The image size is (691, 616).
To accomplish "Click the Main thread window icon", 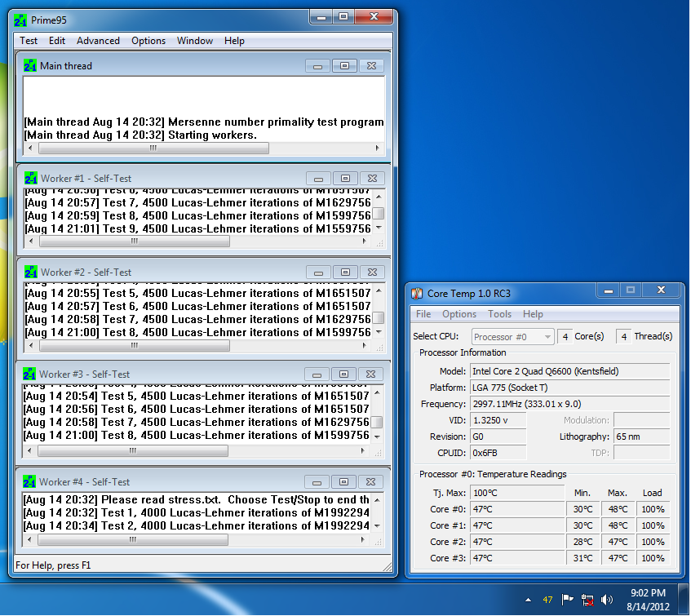I will click(30, 65).
